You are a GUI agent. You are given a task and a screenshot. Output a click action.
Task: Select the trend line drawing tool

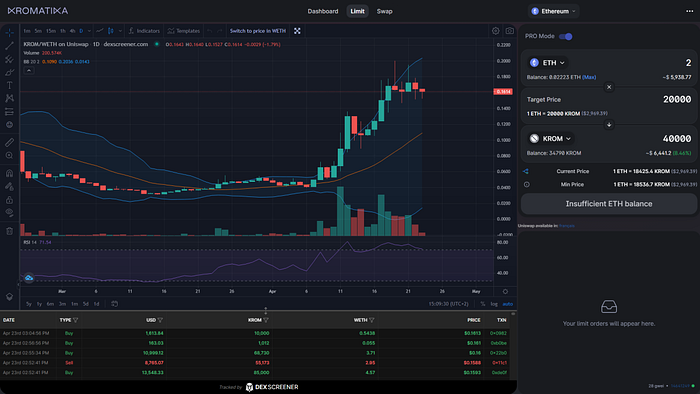pyautogui.click(x=9, y=46)
